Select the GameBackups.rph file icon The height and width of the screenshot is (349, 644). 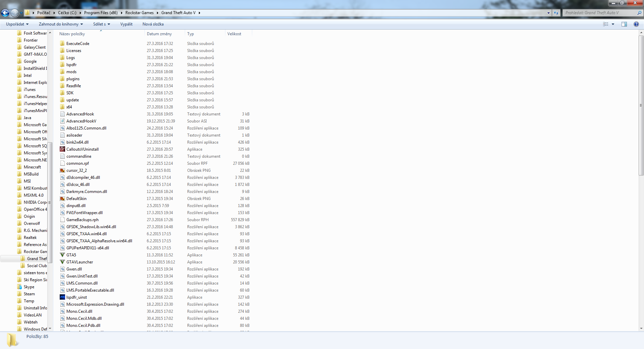(x=62, y=220)
